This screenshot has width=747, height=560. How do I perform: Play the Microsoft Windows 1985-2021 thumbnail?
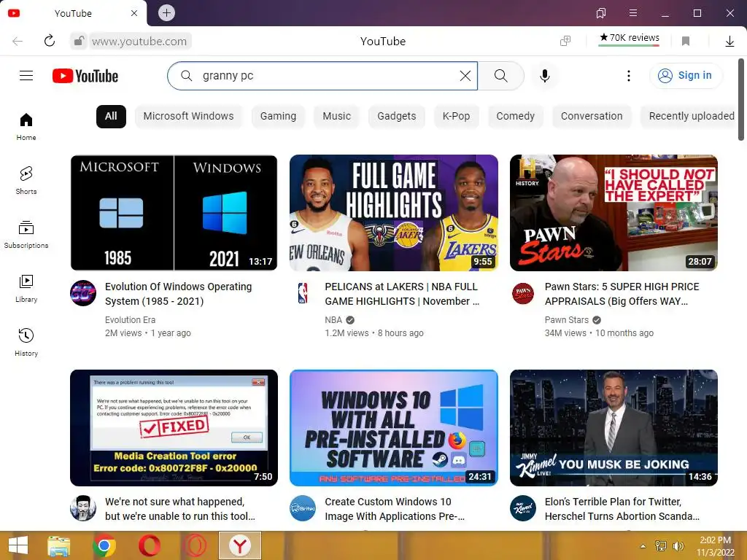click(174, 213)
